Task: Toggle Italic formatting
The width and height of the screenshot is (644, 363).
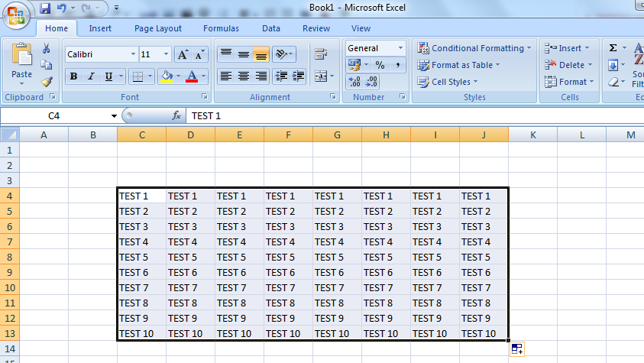Action: point(91,76)
